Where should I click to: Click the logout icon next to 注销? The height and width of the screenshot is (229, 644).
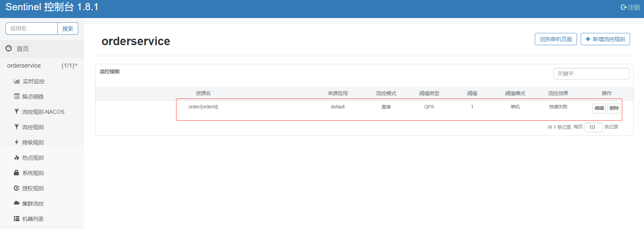[x=624, y=7]
